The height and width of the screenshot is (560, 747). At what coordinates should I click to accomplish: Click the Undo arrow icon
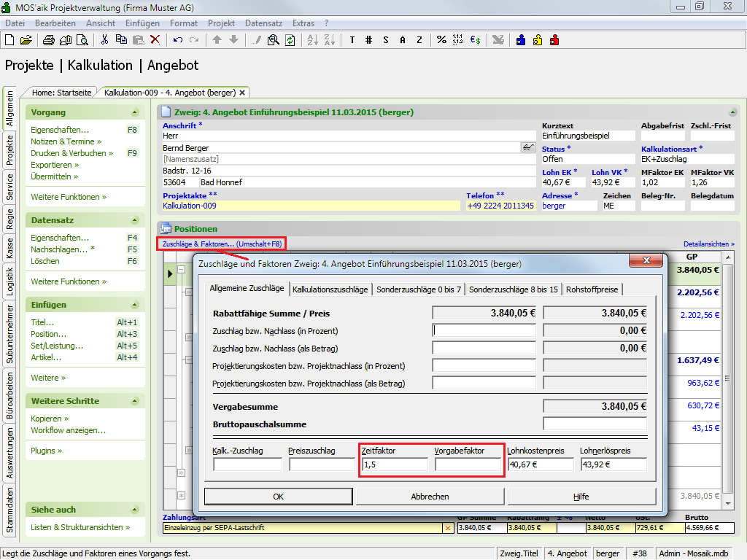pos(177,40)
